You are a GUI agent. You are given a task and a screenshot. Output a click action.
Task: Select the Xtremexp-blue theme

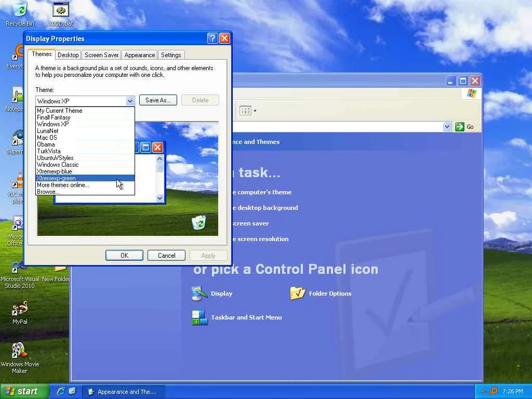click(85, 171)
